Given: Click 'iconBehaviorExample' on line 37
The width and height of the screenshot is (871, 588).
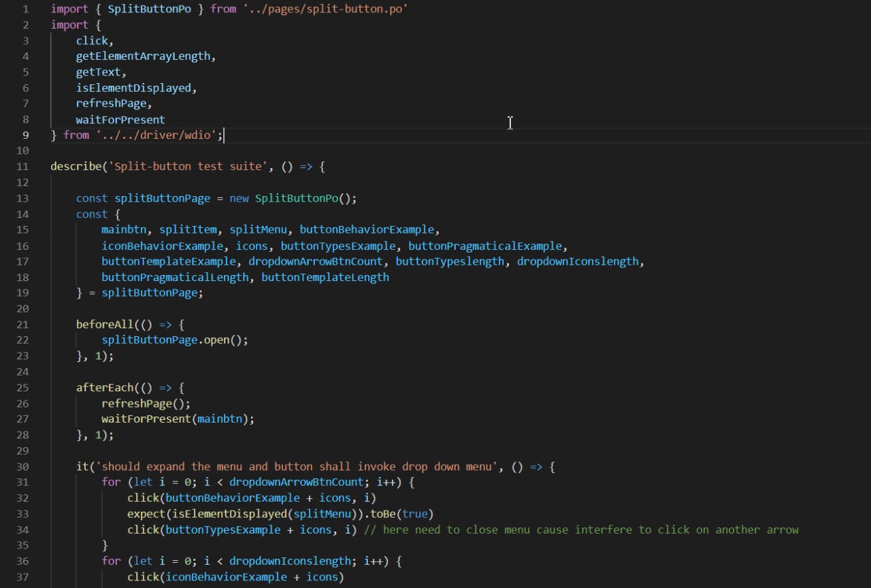Looking at the screenshot, I should pyautogui.click(x=226, y=576).
